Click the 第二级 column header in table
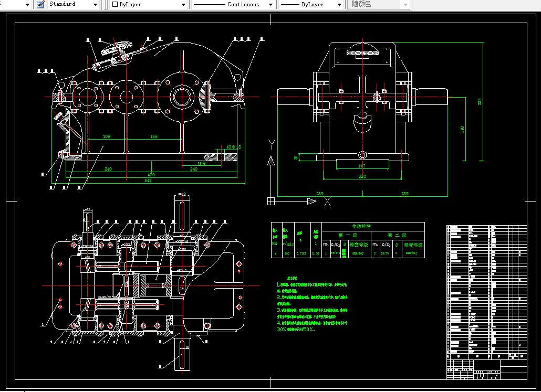The height and width of the screenshot is (392, 541). [398, 235]
